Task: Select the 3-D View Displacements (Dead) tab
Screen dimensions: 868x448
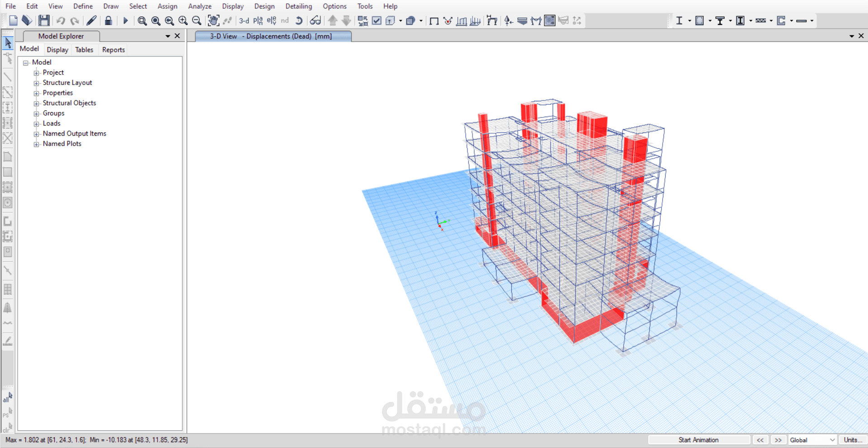Action: point(273,36)
